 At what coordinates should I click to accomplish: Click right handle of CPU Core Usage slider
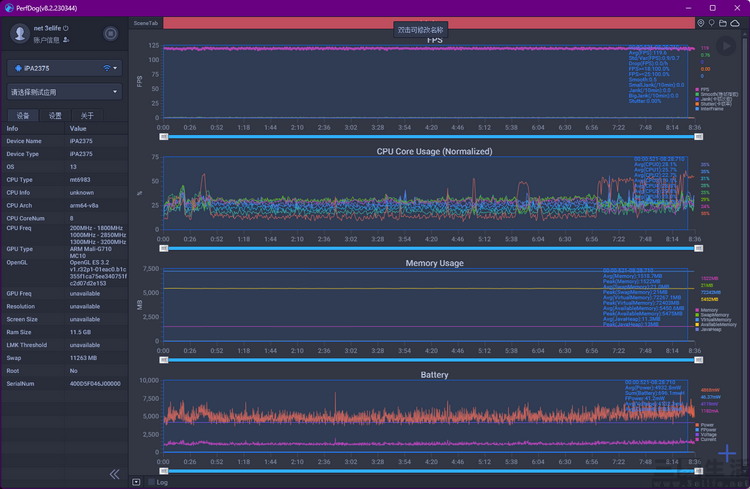[x=698, y=248]
